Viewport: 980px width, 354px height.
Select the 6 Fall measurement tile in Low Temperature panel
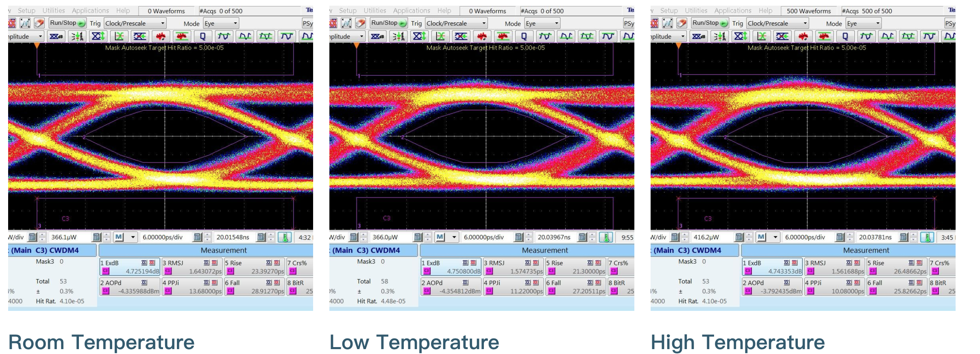pyautogui.click(x=575, y=287)
